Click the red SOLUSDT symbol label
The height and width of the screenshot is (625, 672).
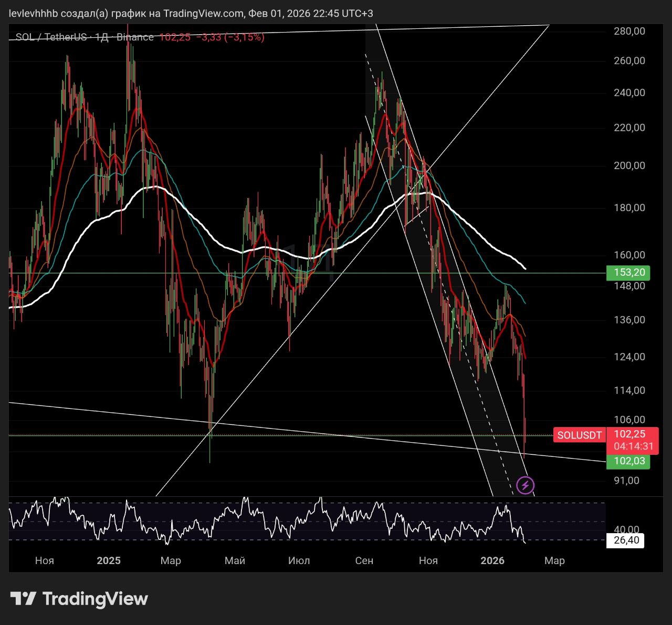(x=579, y=435)
